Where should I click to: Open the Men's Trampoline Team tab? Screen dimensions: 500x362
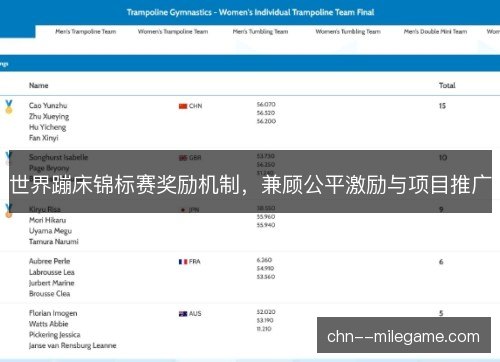point(86,32)
